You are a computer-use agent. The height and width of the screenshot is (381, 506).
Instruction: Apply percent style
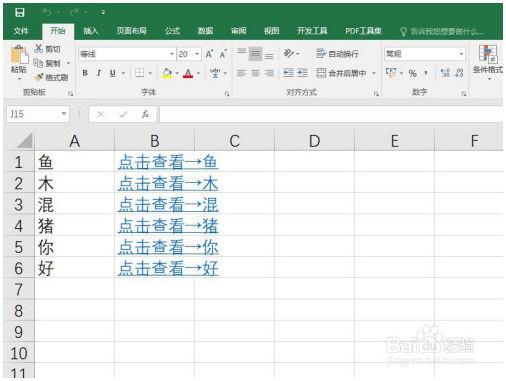pos(413,73)
